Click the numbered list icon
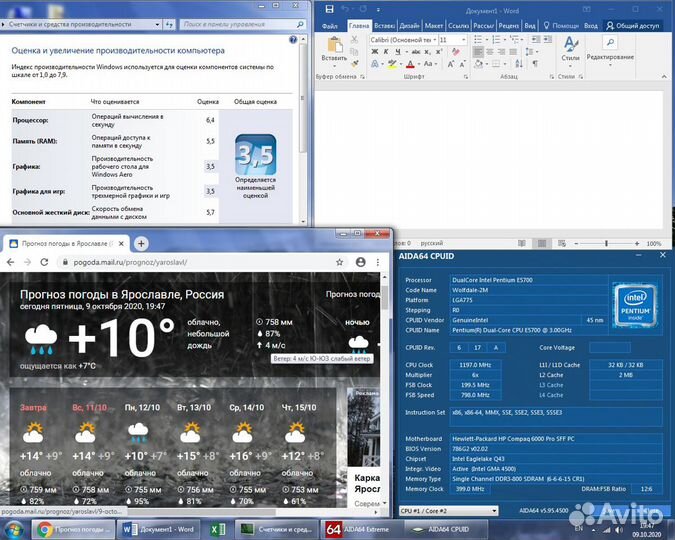This screenshot has width=675, height=540. pyautogui.click(x=496, y=40)
